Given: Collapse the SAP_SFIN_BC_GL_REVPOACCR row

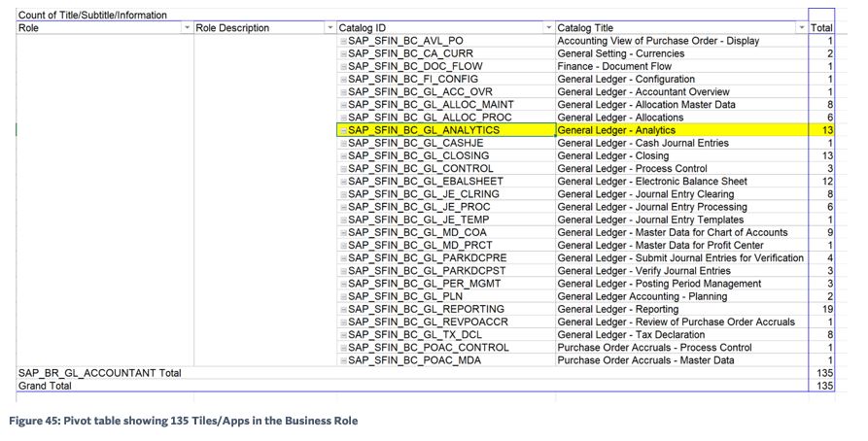Looking at the screenshot, I should (x=343, y=322).
